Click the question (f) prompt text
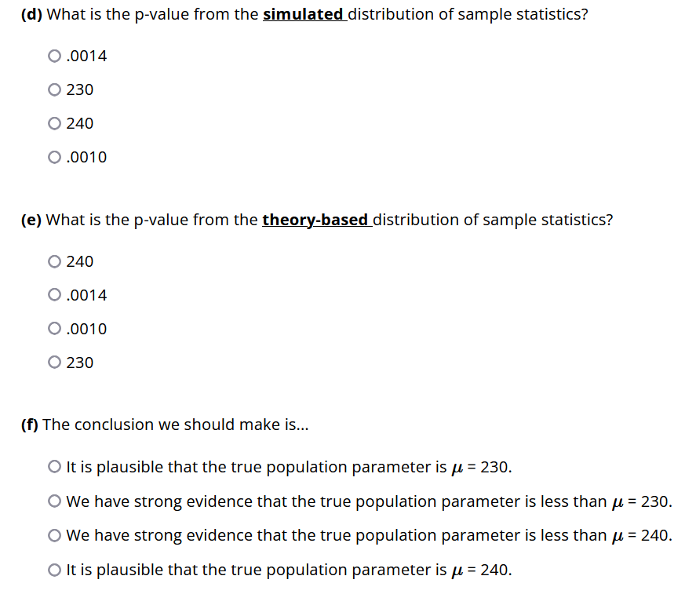 (165, 424)
